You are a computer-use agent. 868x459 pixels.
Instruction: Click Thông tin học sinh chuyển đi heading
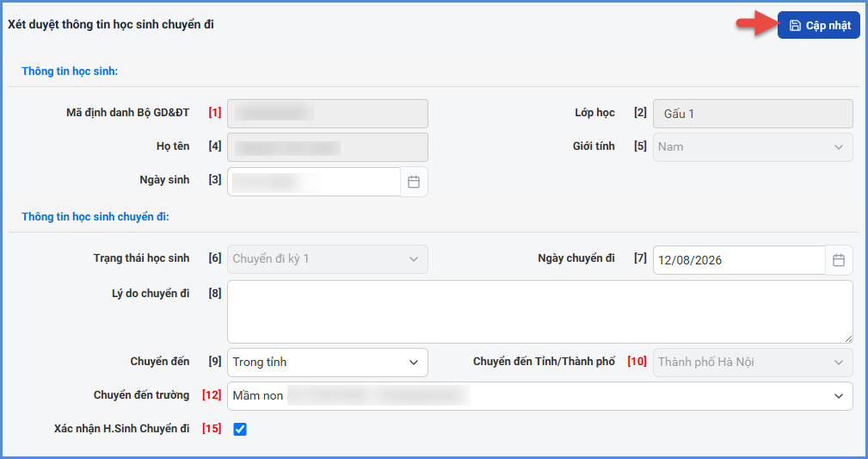click(95, 217)
